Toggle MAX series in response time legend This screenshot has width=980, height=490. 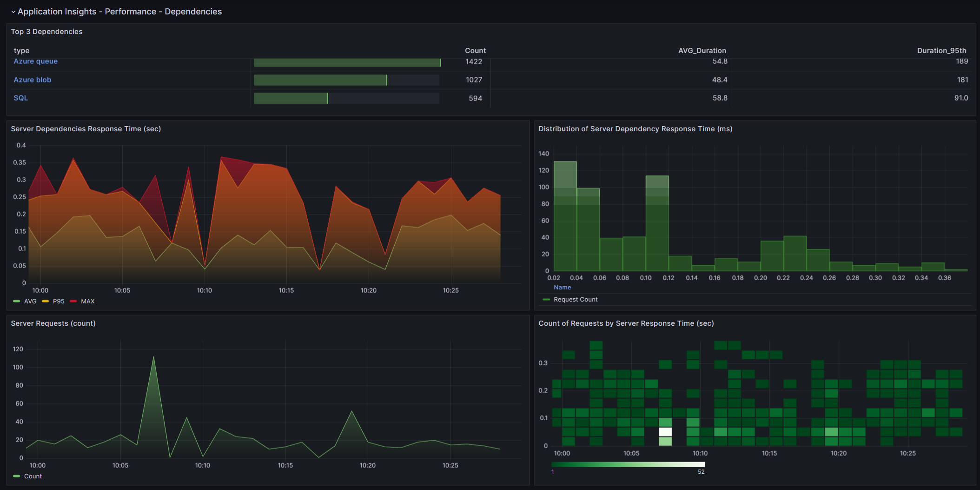coord(88,302)
